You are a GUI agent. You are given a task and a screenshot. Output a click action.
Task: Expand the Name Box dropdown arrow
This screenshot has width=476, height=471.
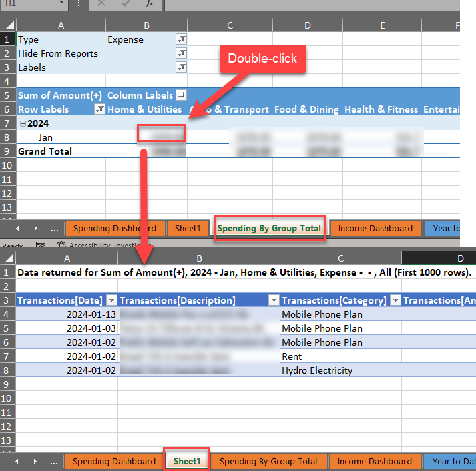point(61,4)
